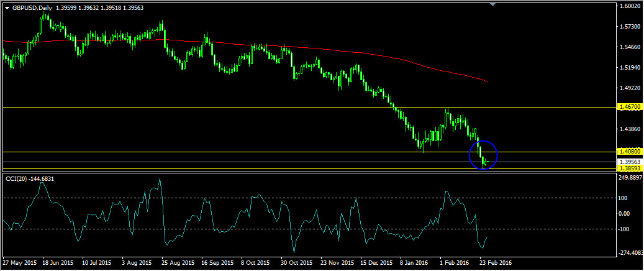The width and height of the screenshot is (644, 271).
Task: Click the 25 Aug 2015 date label
Action: point(178,262)
